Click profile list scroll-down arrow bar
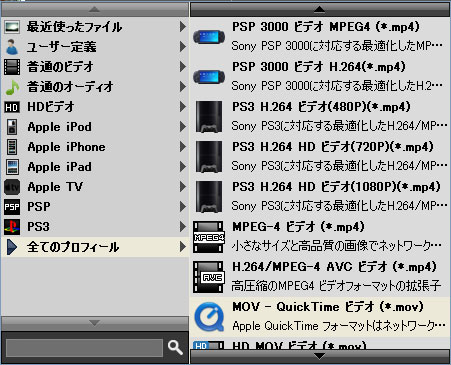The width and height of the screenshot is (451, 365). click(x=320, y=356)
